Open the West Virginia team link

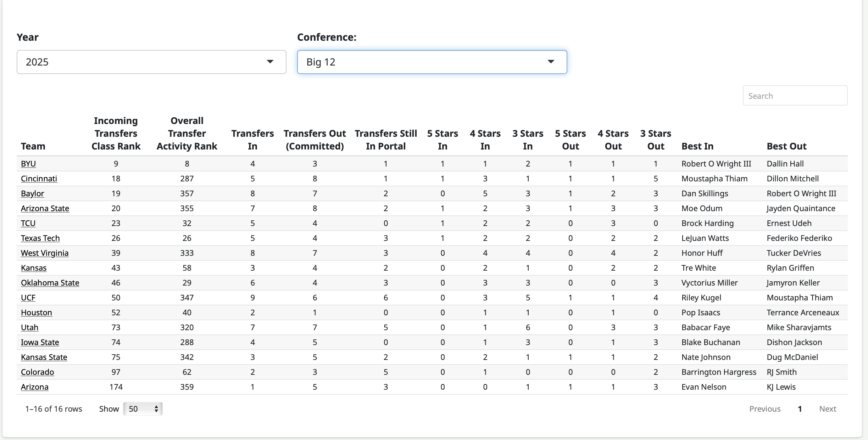point(45,253)
